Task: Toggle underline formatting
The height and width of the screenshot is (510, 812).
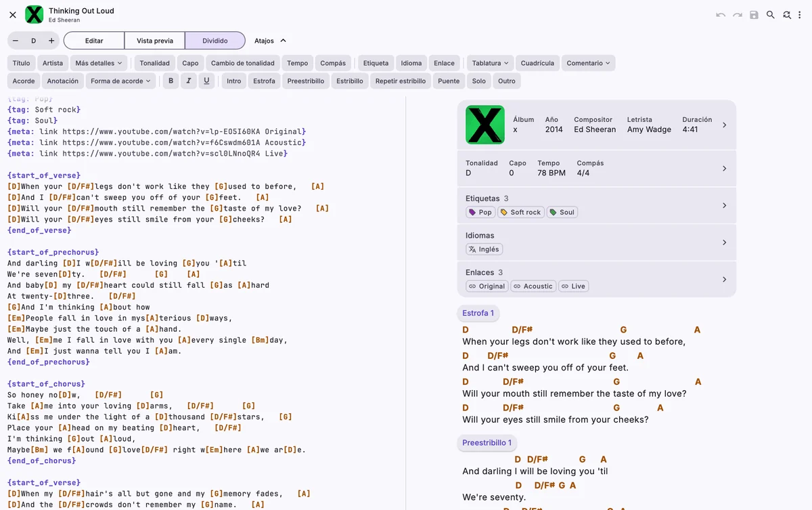Action: [206, 81]
